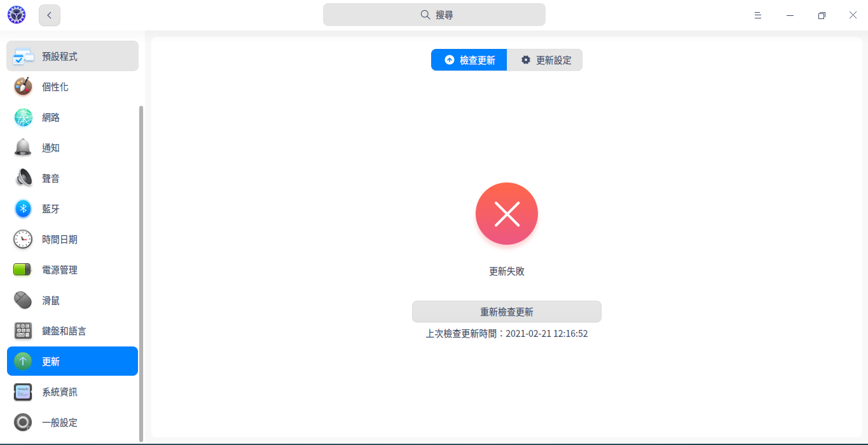Select 一般設定 label in the sidebar
Viewport: 868px width, 445px height.
click(x=60, y=423)
